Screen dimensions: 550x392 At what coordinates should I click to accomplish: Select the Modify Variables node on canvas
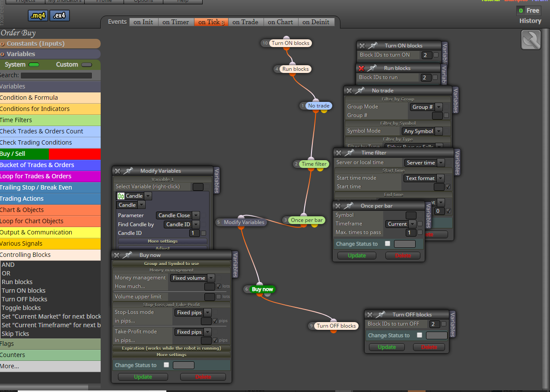[x=244, y=222]
